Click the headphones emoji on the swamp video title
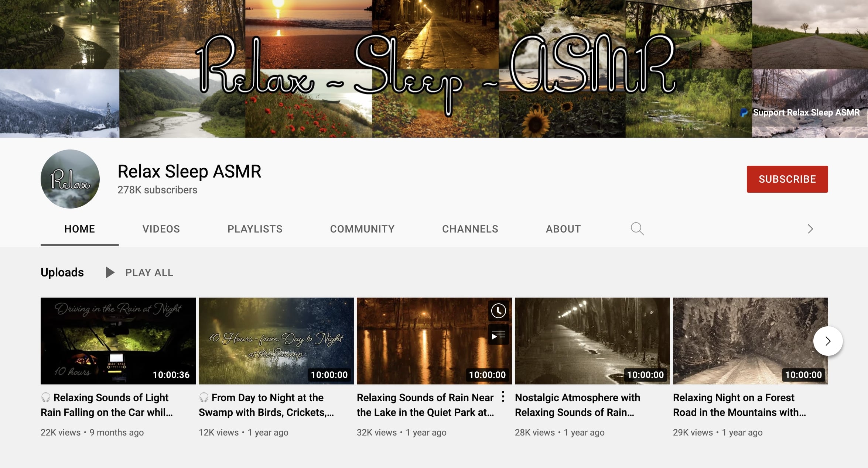 [x=204, y=398]
